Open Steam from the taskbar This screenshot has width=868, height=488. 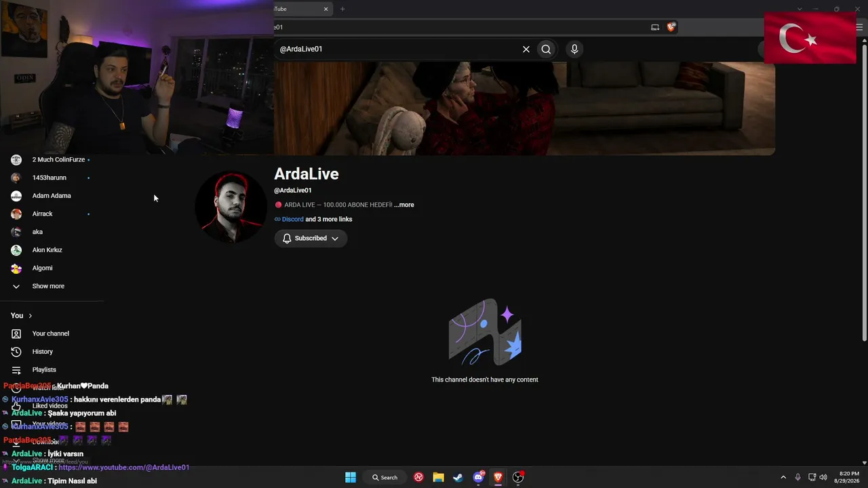458,477
